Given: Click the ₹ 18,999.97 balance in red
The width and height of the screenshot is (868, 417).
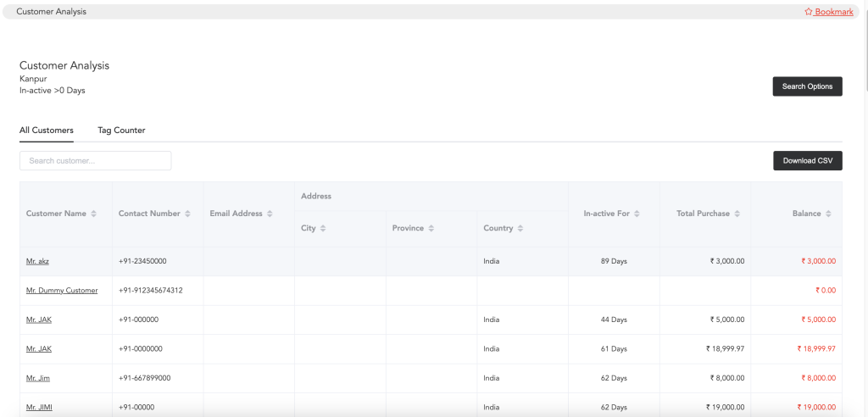Looking at the screenshot, I should pos(816,349).
